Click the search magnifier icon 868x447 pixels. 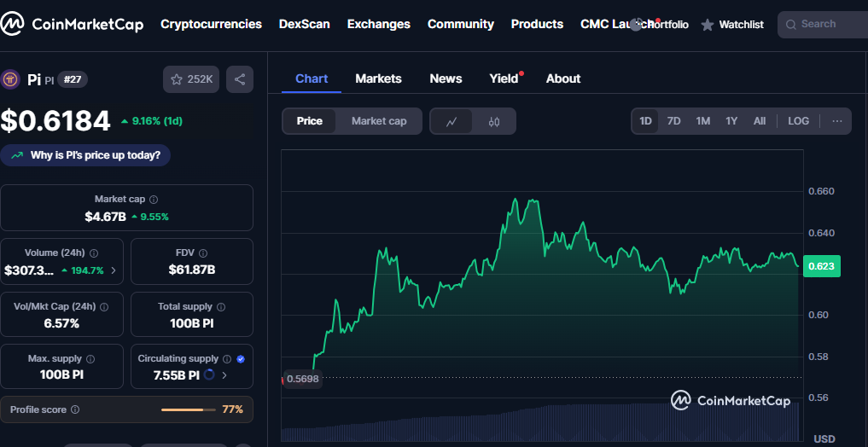791,25
